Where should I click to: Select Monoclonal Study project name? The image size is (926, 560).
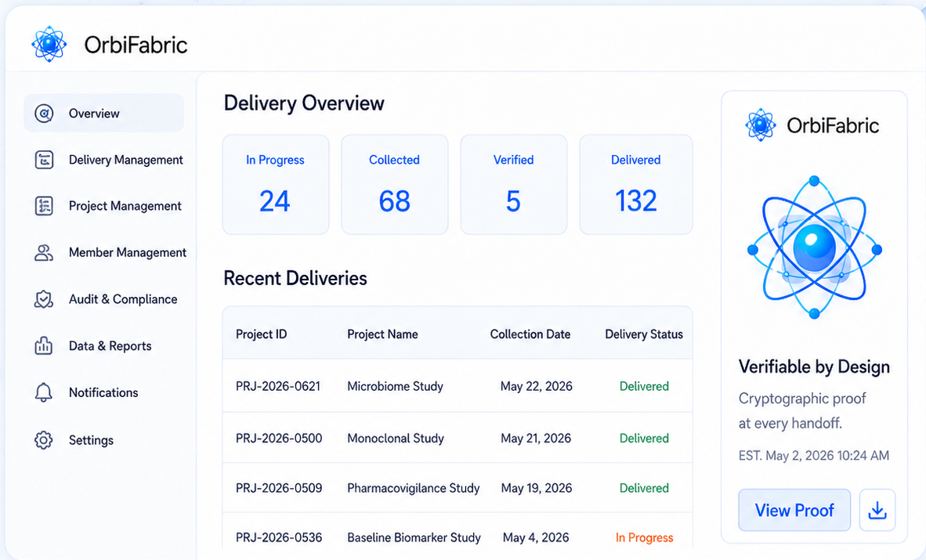click(396, 439)
